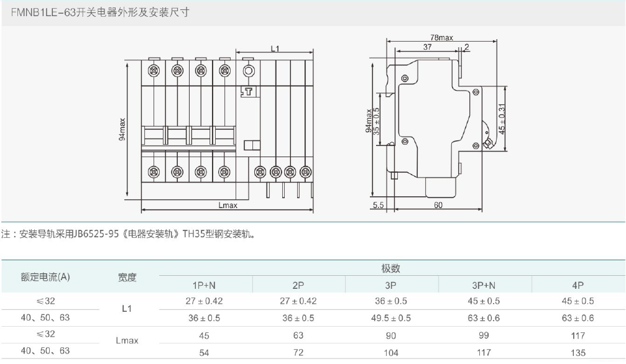Screen dimensions: 626x364
Task: Click the 60 dimension under the side view
Action: coord(438,205)
